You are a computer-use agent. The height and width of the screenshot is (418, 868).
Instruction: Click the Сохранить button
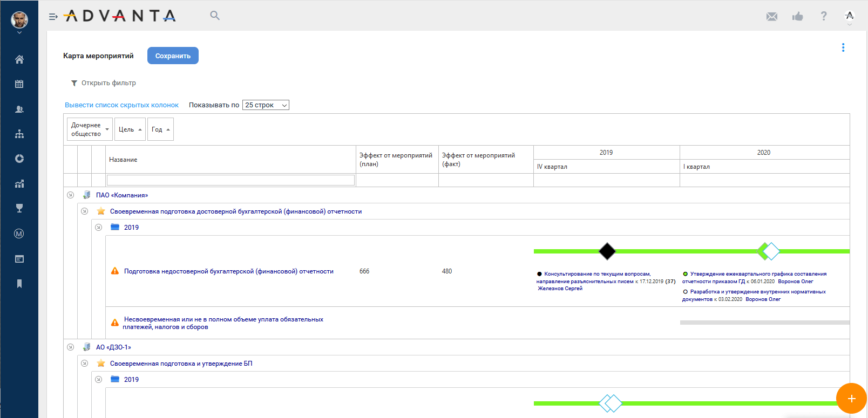[x=173, y=56]
